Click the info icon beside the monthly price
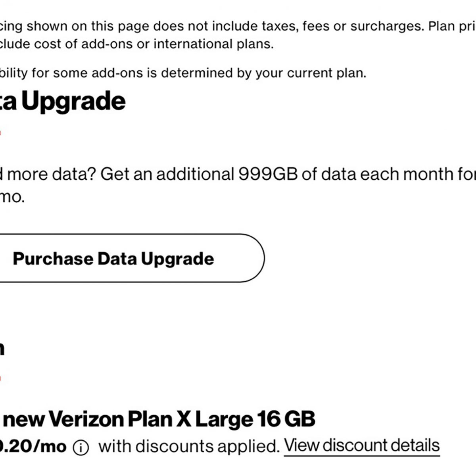476x476 pixels. click(x=81, y=448)
